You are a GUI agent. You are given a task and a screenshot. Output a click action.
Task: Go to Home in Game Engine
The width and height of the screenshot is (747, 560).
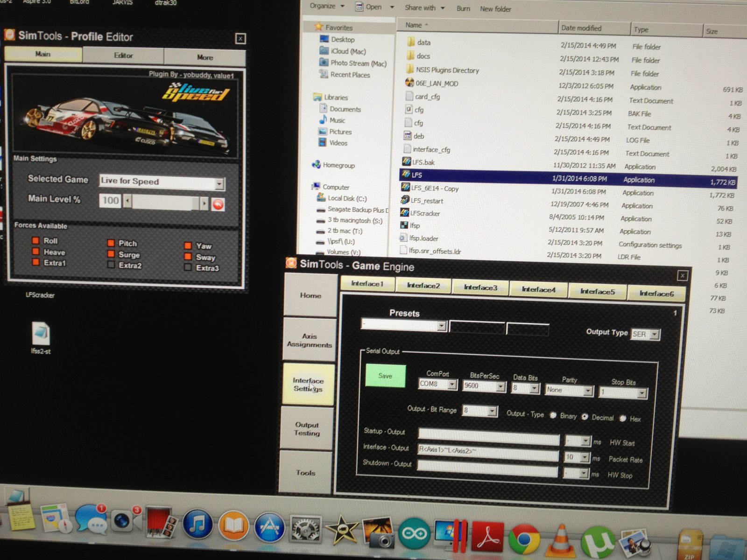coord(310,295)
